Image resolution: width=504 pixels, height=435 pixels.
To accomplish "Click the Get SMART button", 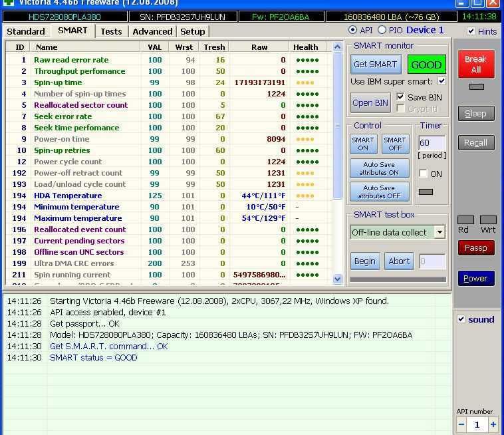I will pyautogui.click(x=376, y=65).
